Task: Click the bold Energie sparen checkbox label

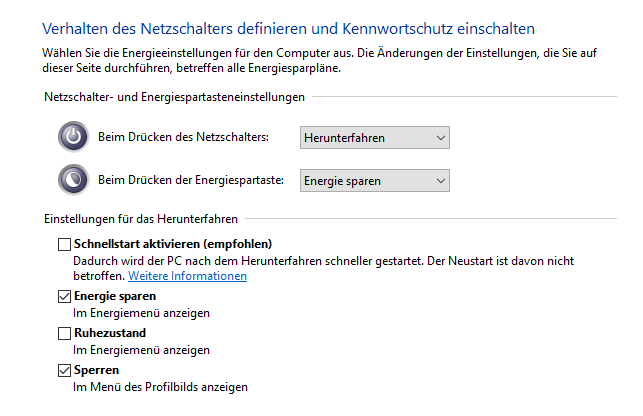Action: (x=115, y=297)
